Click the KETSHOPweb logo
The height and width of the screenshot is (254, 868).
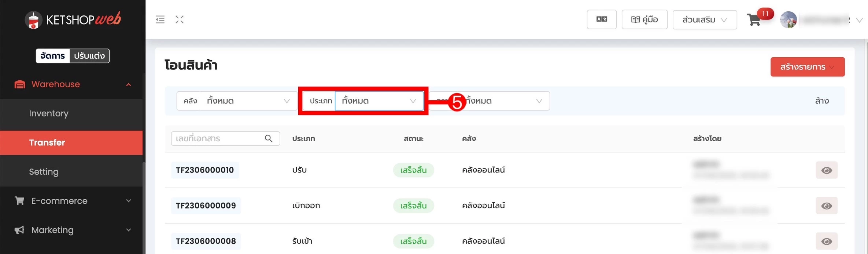tap(73, 20)
